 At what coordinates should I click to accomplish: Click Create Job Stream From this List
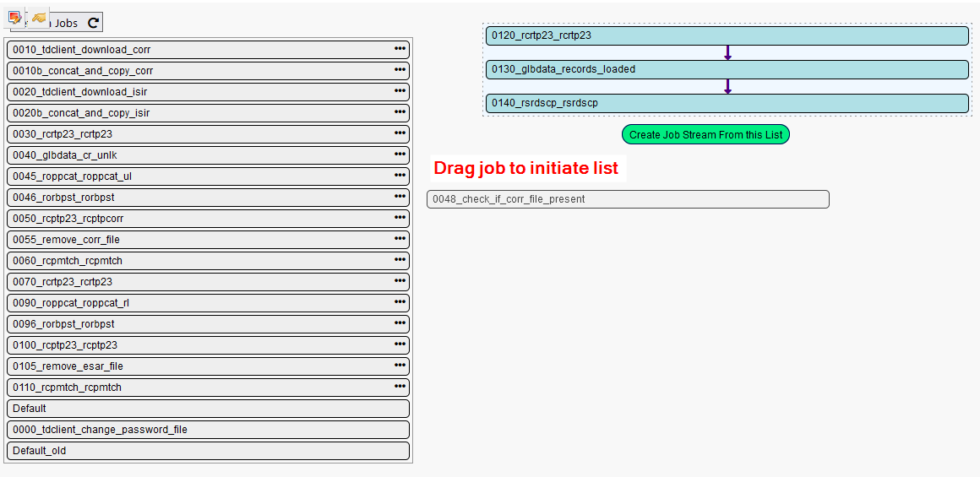(x=705, y=135)
